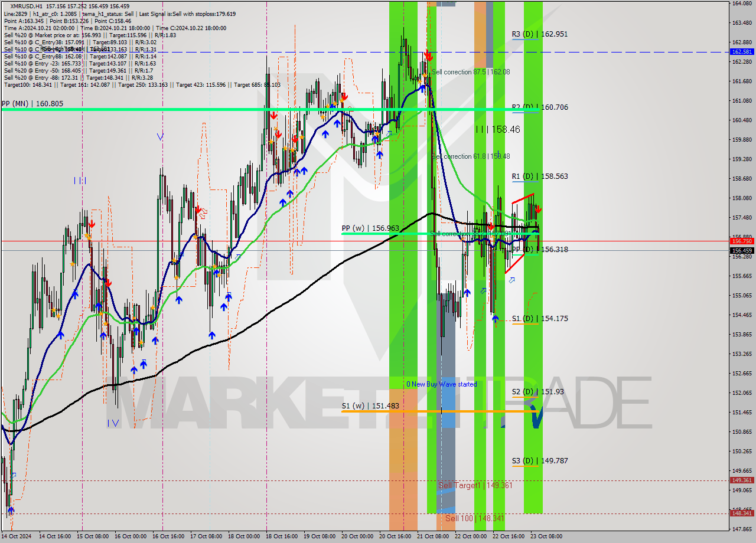The height and width of the screenshot is (543, 756).
Task: Select the gray 156.459 current price tag
Action: [742, 250]
